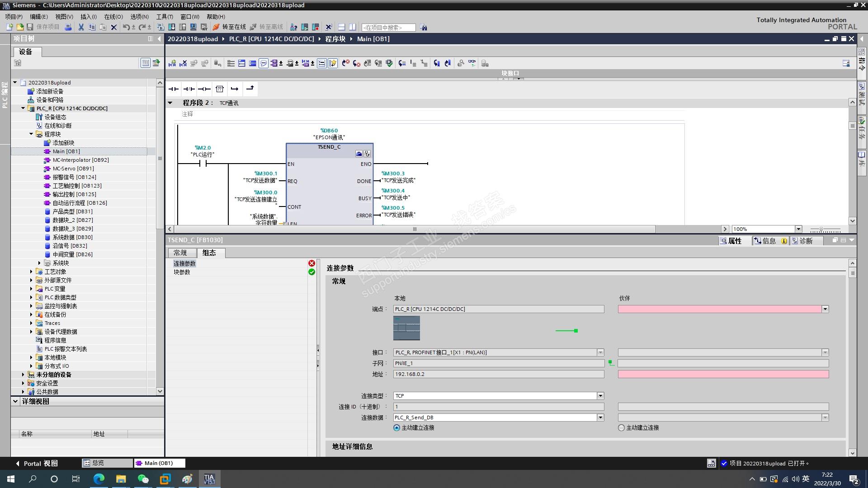Select the local 主动建立连接 radio button
This screenshot has width=868, height=488.
pos(397,428)
